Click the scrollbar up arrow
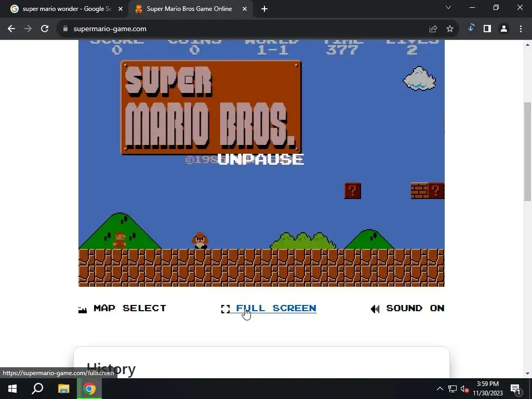Image resolution: width=532 pixels, height=399 pixels. tap(528, 45)
